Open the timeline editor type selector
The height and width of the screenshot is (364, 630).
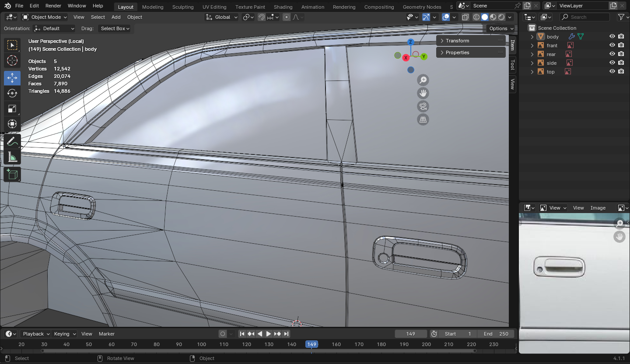(x=11, y=334)
